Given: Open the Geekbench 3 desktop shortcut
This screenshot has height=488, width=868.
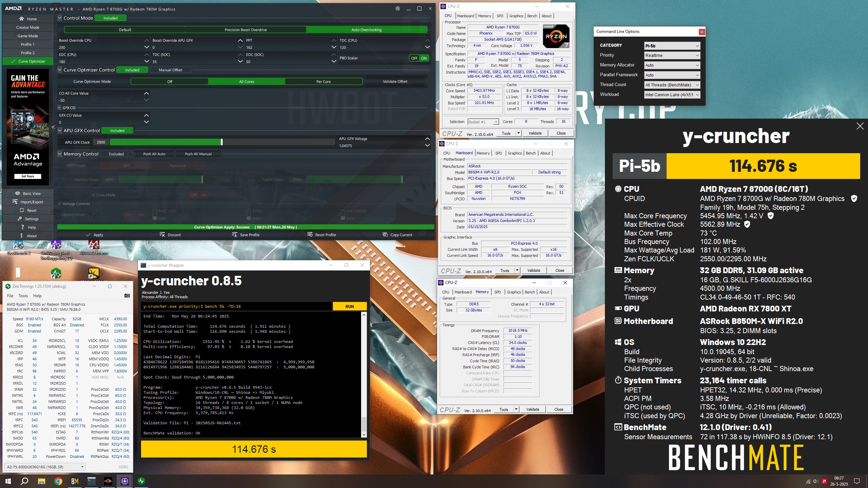Looking at the screenshot, I should [x=19, y=248].
